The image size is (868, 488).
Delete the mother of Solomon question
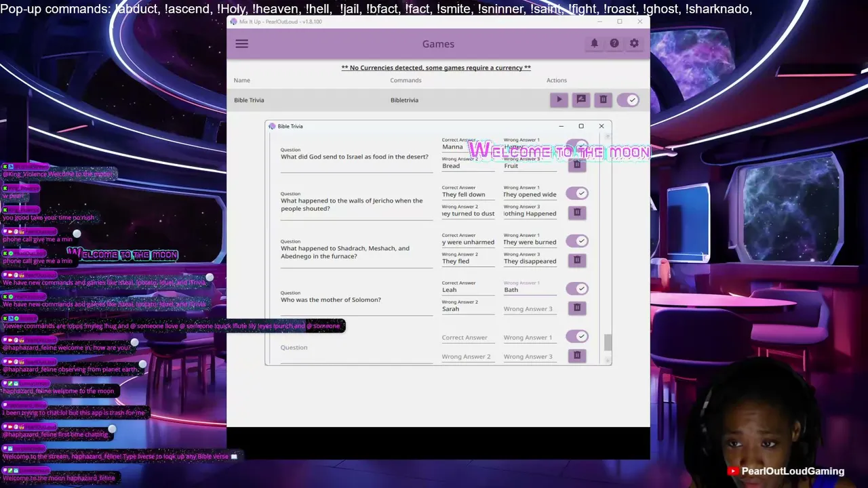(x=577, y=308)
